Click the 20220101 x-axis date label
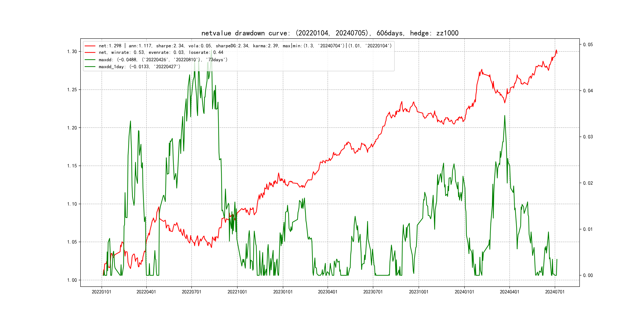The height and width of the screenshot is (322, 644). (102, 292)
